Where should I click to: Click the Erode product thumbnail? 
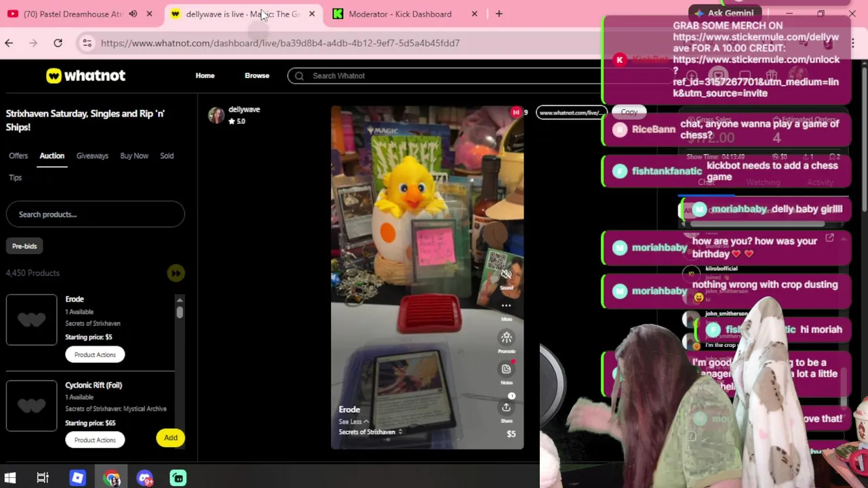pyautogui.click(x=31, y=320)
